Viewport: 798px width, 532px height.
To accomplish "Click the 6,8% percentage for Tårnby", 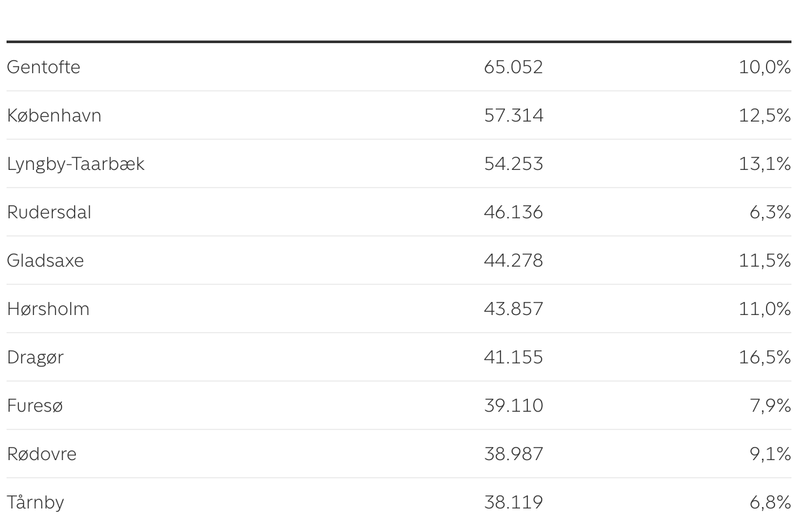I will 770,503.
